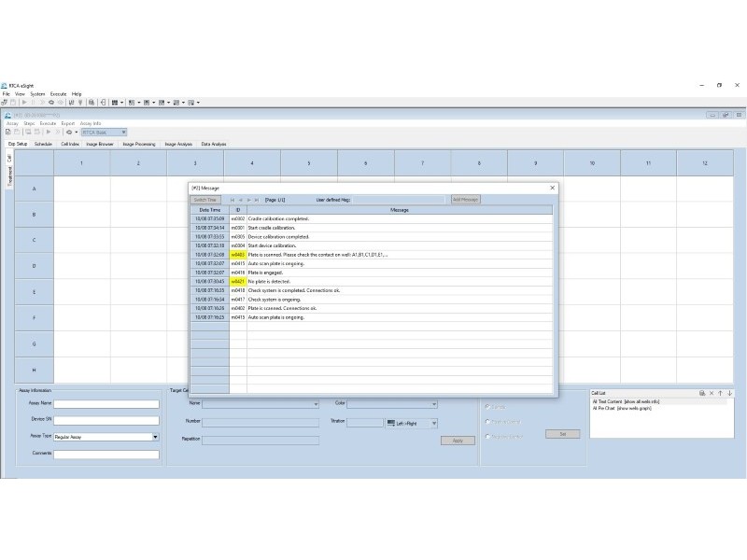Screen dimensions: 747x560
Task: Open the Data Analysis tab
Action: pyautogui.click(x=214, y=144)
